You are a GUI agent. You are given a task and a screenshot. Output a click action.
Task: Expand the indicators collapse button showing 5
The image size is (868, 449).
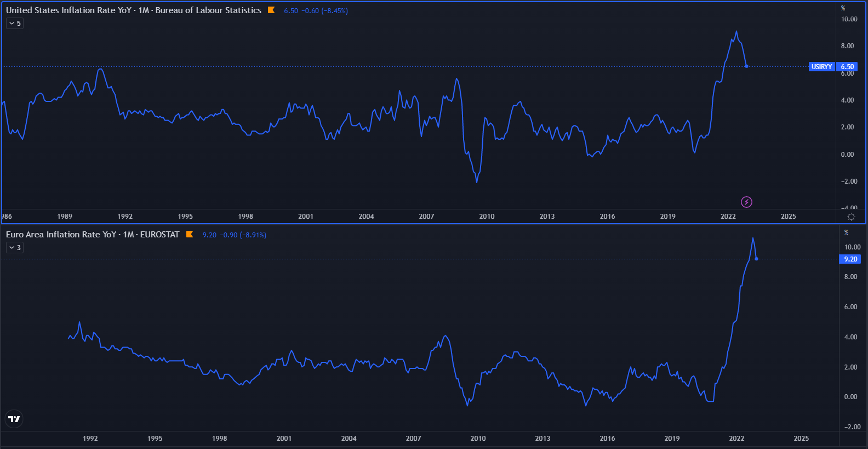point(15,24)
